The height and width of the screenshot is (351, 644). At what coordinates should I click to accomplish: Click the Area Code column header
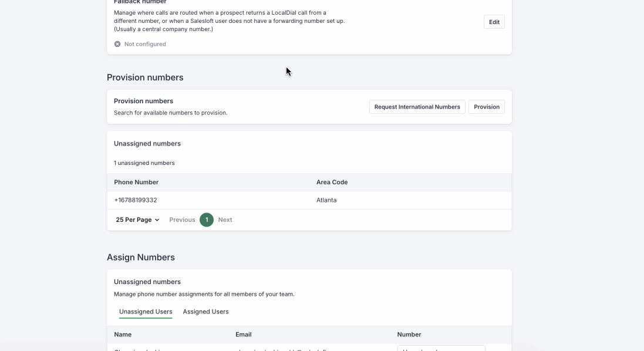[x=332, y=182]
